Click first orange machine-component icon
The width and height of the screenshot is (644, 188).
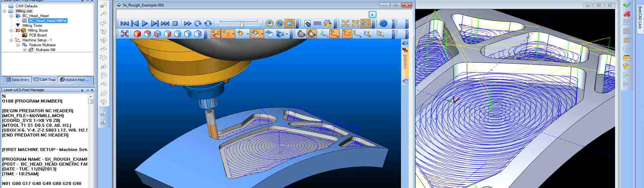coord(345,23)
